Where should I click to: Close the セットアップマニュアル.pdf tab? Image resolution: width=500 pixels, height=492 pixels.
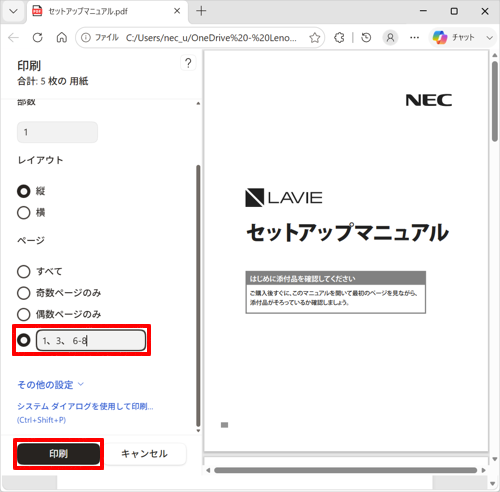177,11
